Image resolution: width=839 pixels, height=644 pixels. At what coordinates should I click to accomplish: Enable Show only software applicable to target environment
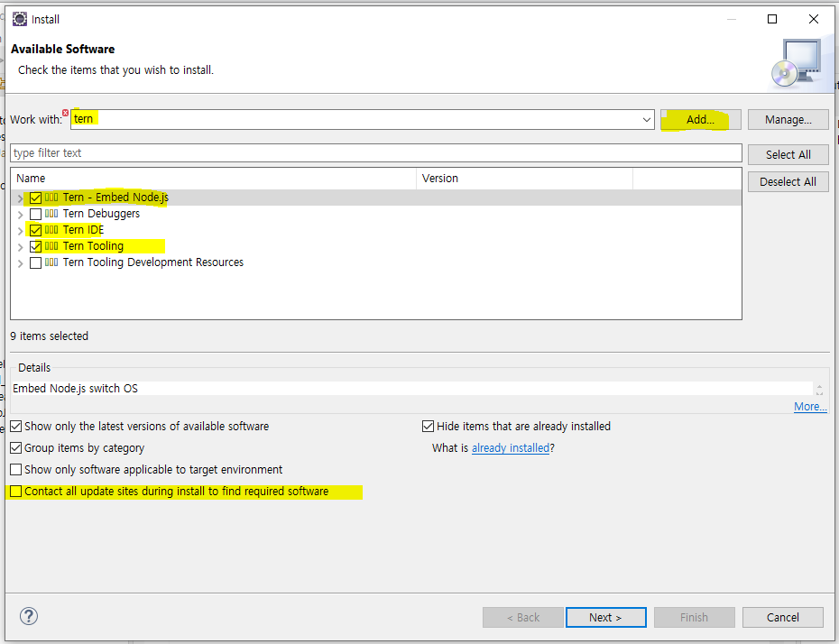point(16,470)
